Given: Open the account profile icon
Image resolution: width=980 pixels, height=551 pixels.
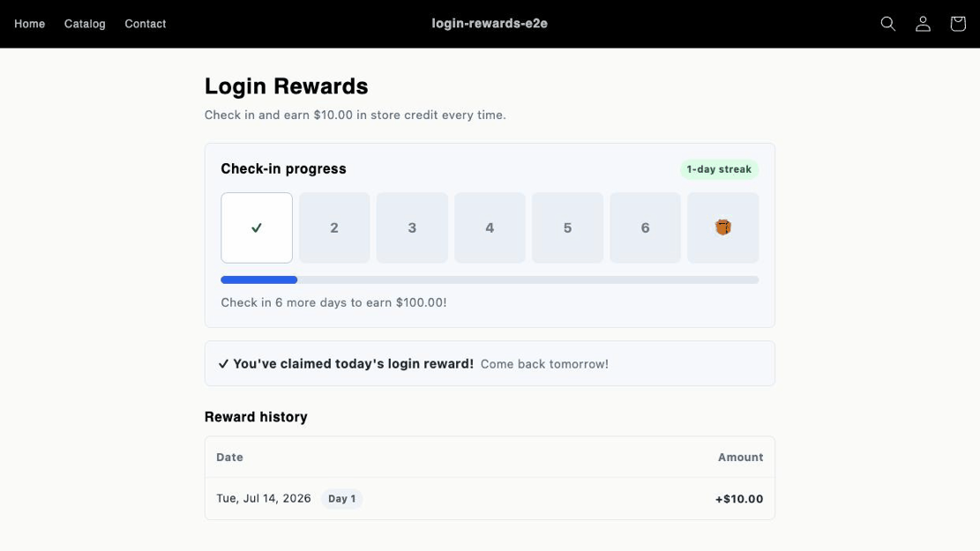Looking at the screenshot, I should tap(923, 24).
